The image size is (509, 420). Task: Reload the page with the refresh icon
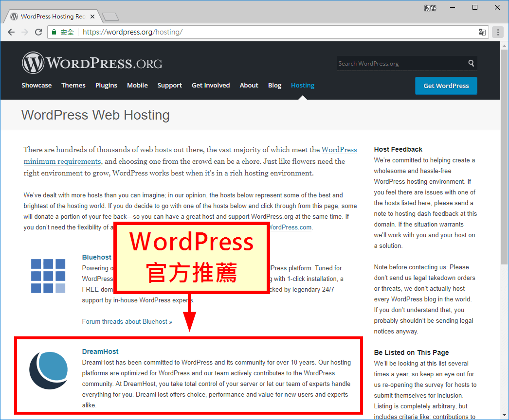38,32
